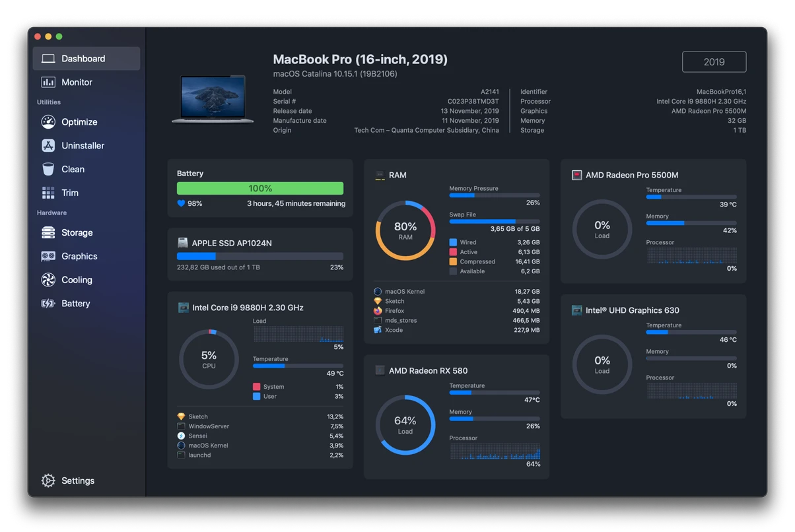
Task: Click the 5% CPU ring gauge
Action: 209,360
